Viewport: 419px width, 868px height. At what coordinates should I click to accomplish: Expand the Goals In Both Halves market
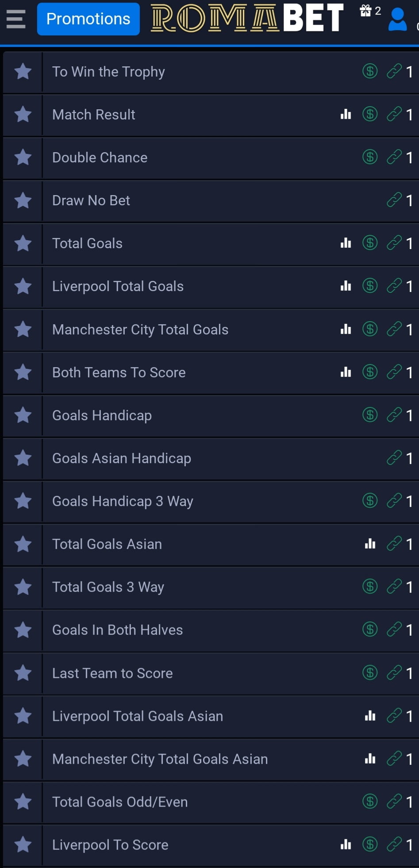coord(117,630)
